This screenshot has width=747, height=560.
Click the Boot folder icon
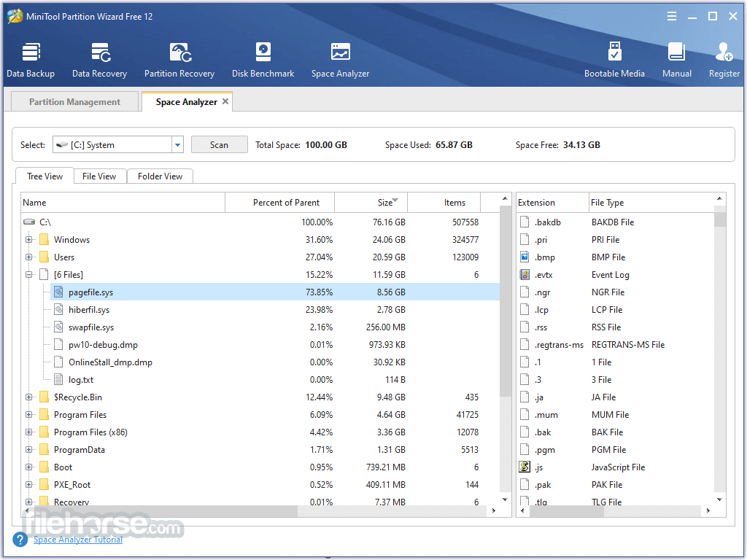tap(44, 467)
